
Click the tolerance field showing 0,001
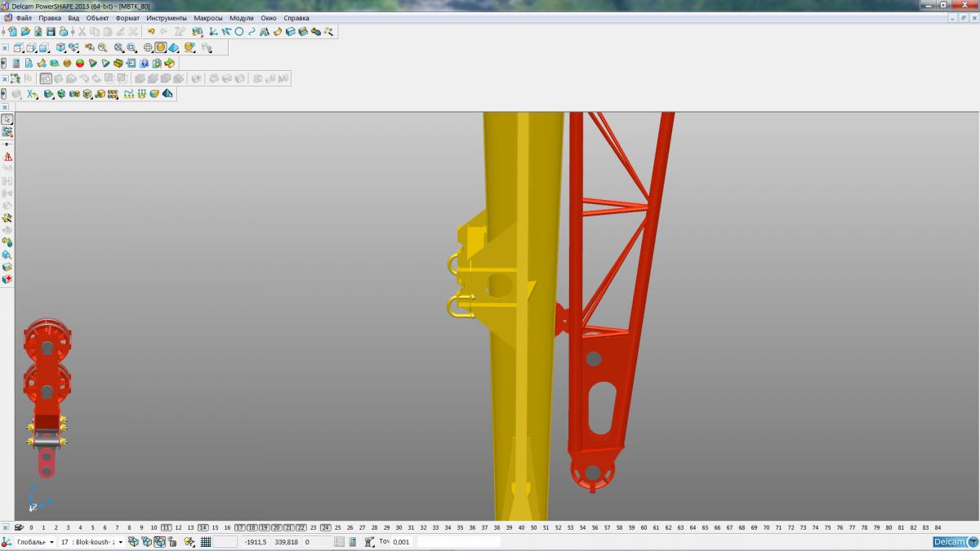tap(402, 541)
